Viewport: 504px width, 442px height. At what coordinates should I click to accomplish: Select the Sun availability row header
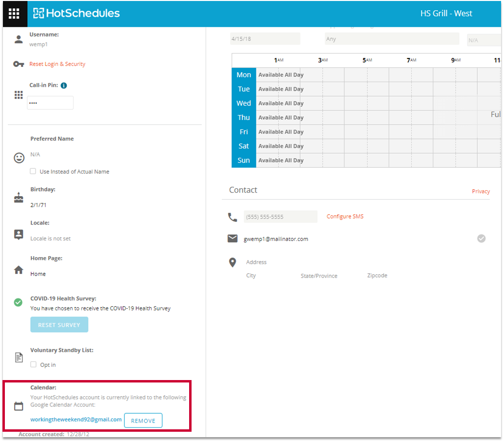244,161
